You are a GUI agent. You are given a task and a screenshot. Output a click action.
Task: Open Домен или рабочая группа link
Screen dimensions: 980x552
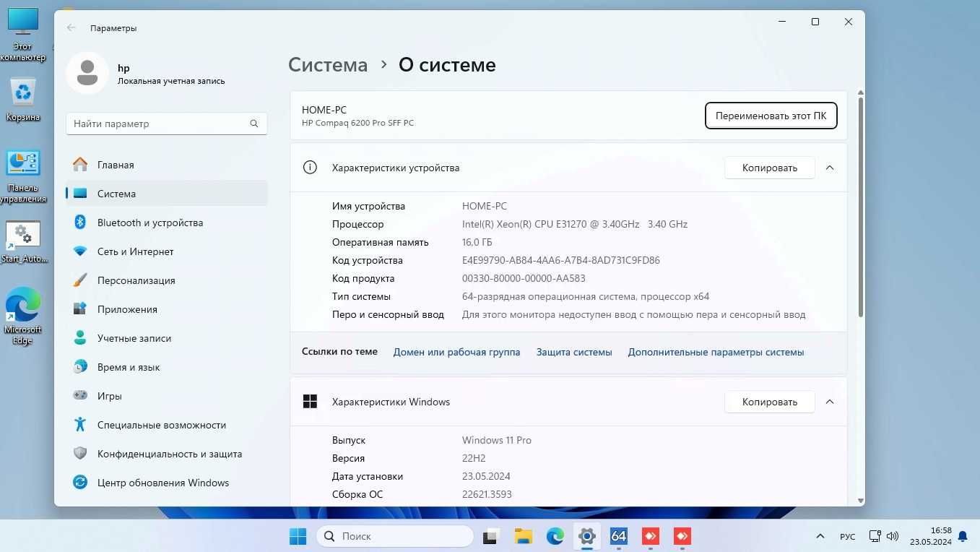(456, 352)
